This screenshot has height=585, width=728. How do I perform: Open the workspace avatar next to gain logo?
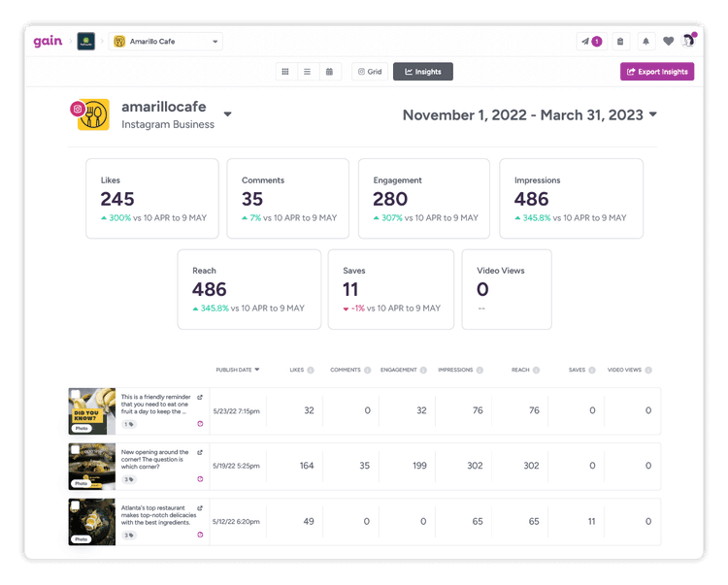(x=85, y=42)
